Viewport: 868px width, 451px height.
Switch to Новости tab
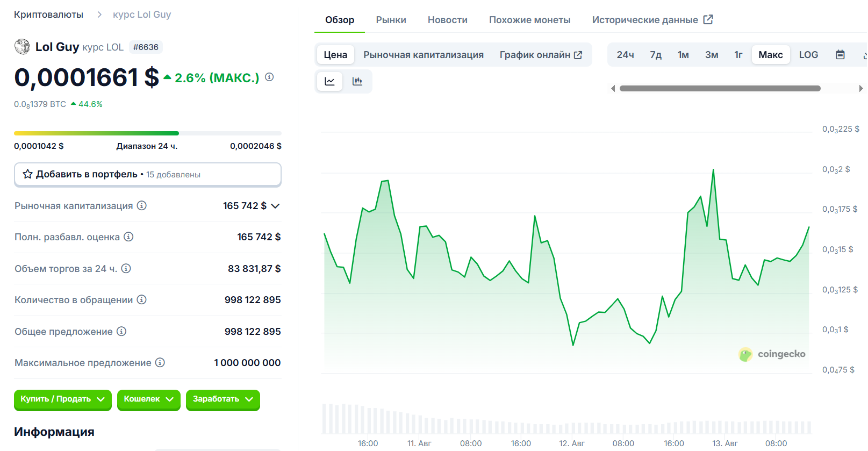[447, 20]
